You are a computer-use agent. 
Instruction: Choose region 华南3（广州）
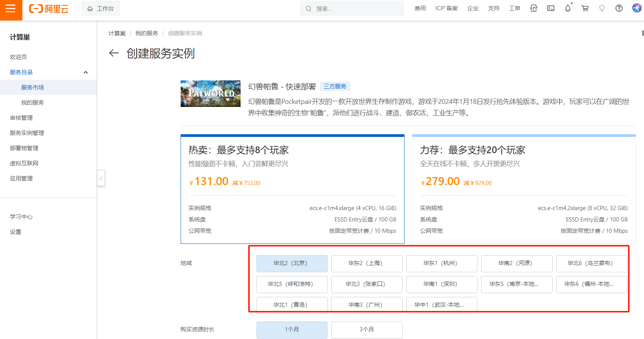(367, 305)
